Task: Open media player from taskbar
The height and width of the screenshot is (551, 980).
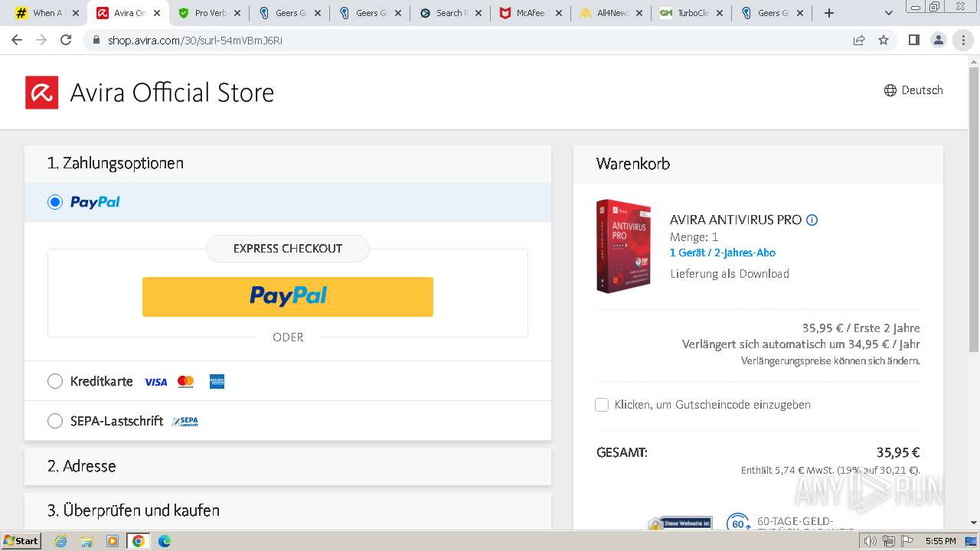Action: [x=113, y=541]
